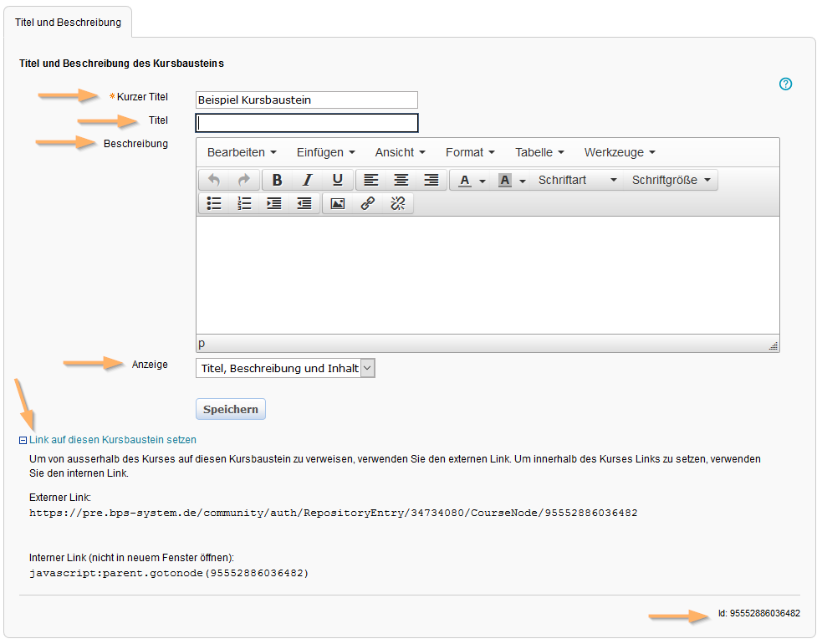The width and height of the screenshot is (822, 644).
Task: Insert a bulleted list
Action: 214,203
